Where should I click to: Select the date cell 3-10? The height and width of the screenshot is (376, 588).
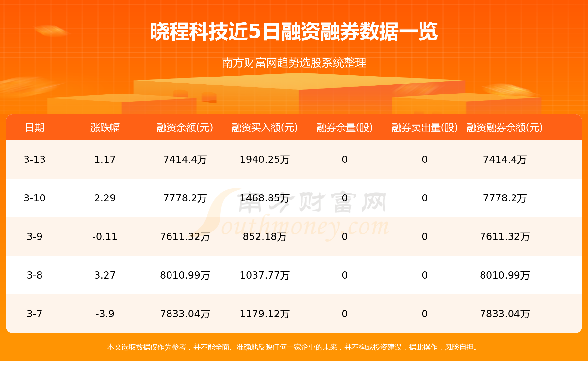pyautogui.click(x=35, y=198)
